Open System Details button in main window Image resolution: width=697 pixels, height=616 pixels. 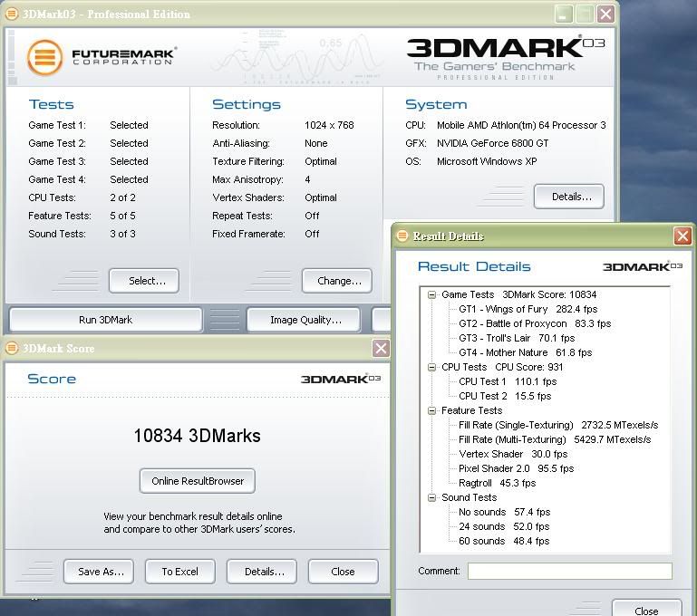(x=569, y=197)
